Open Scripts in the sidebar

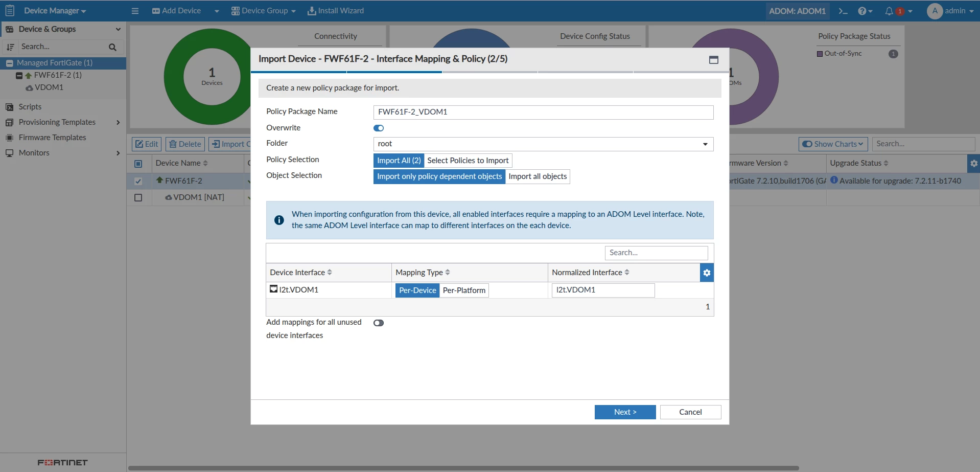(x=30, y=107)
